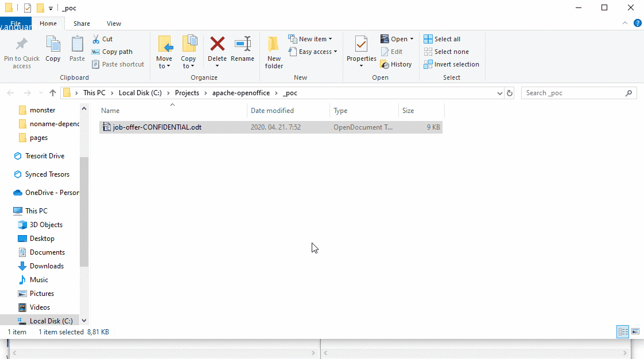This screenshot has width=644, height=359.
Task: Go back in folder history
Action: (x=11, y=93)
